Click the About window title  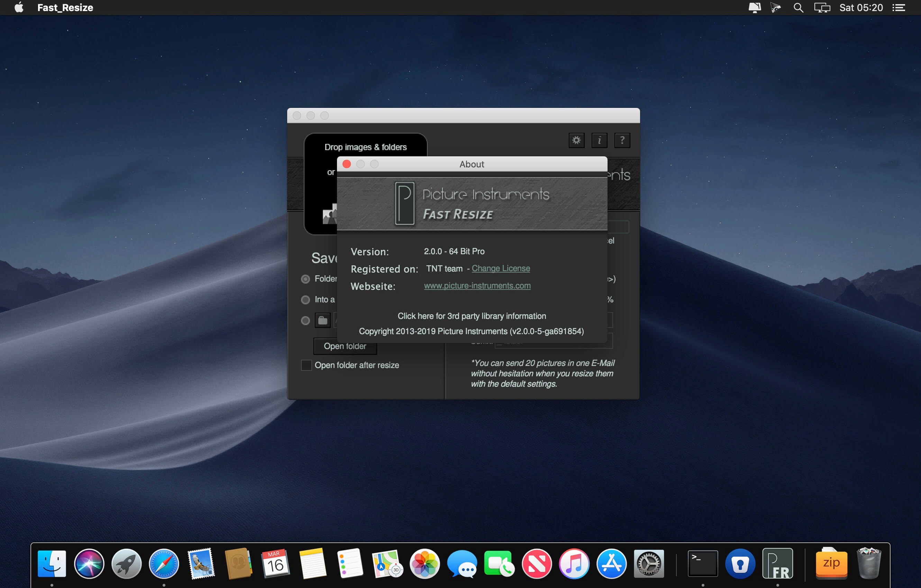472,164
